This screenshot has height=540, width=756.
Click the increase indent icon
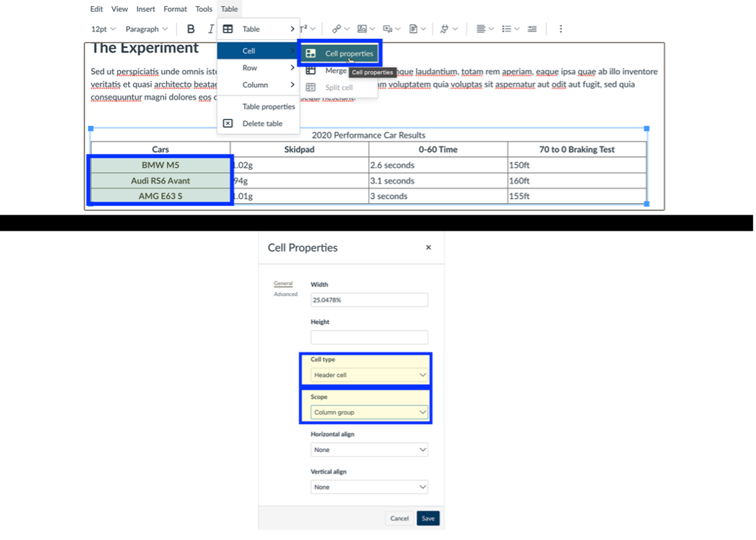pyautogui.click(x=532, y=29)
